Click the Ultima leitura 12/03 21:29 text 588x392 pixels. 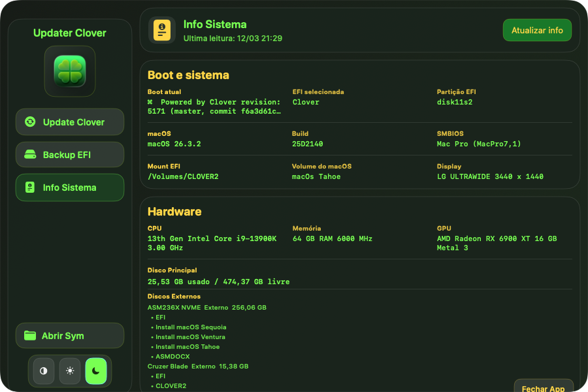(233, 39)
